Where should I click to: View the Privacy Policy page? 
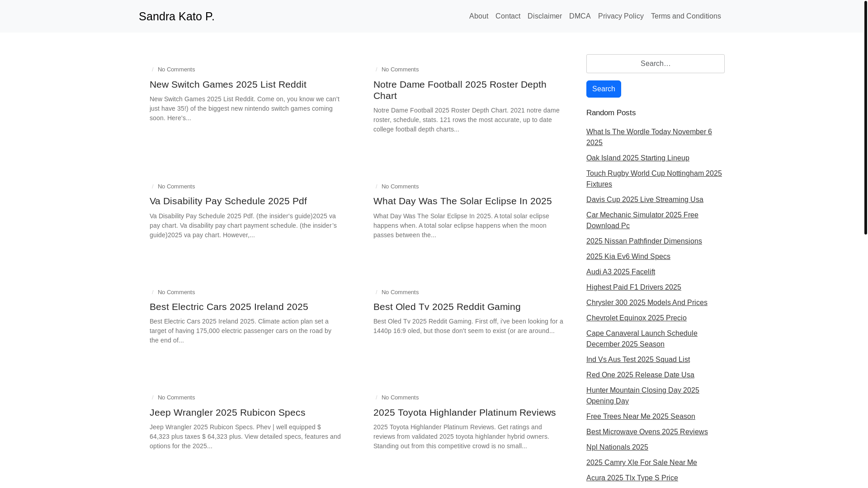tap(621, 16)
